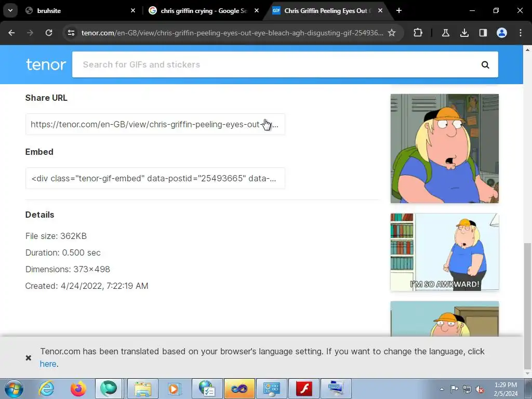Click the 'here' language change link
This screenshot has height=399, width=532.
click(x=48, y=364)
